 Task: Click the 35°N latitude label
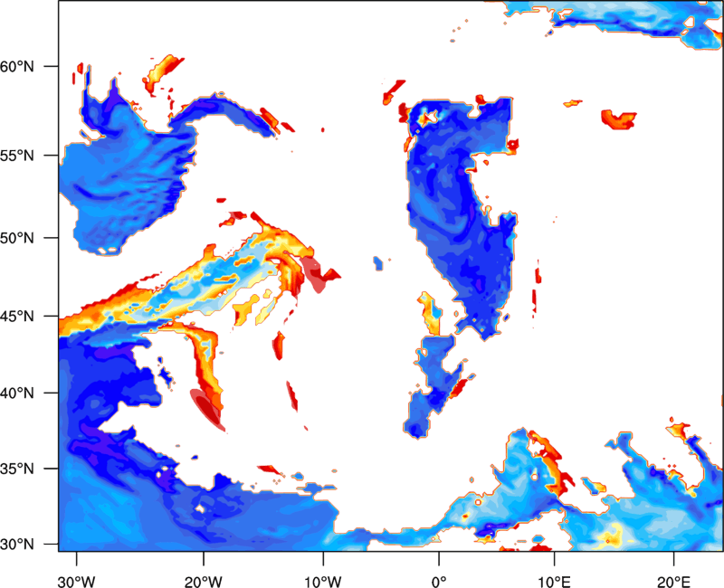17,469
